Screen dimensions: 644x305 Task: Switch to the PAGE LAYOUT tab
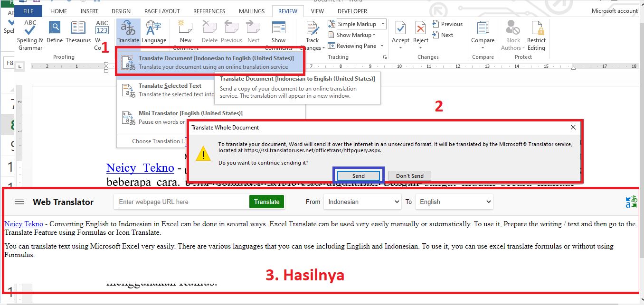pos(162,11)
